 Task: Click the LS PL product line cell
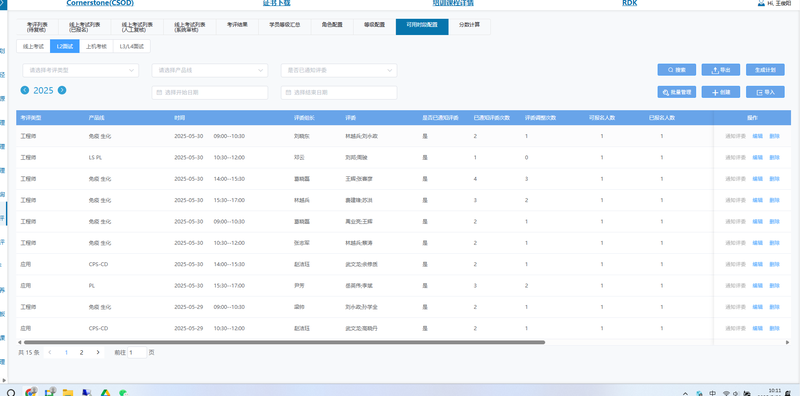pyautogui.click(x=95, y=158)
